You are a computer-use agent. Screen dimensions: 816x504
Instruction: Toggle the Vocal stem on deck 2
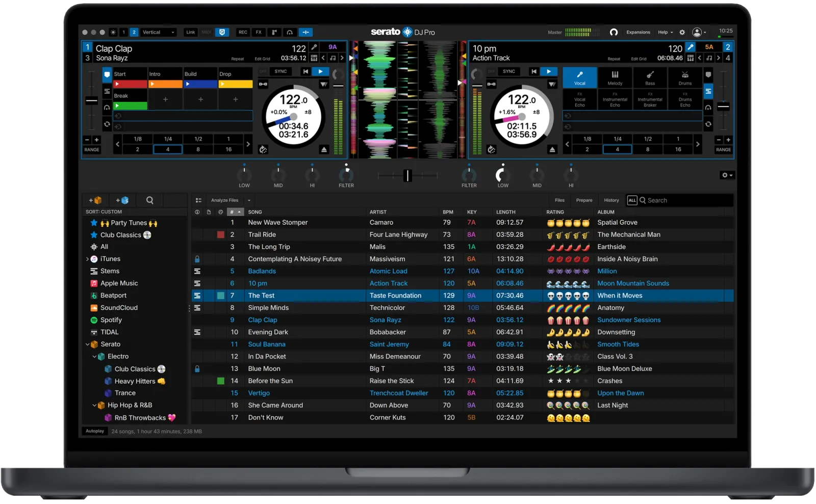coord(580,77)
